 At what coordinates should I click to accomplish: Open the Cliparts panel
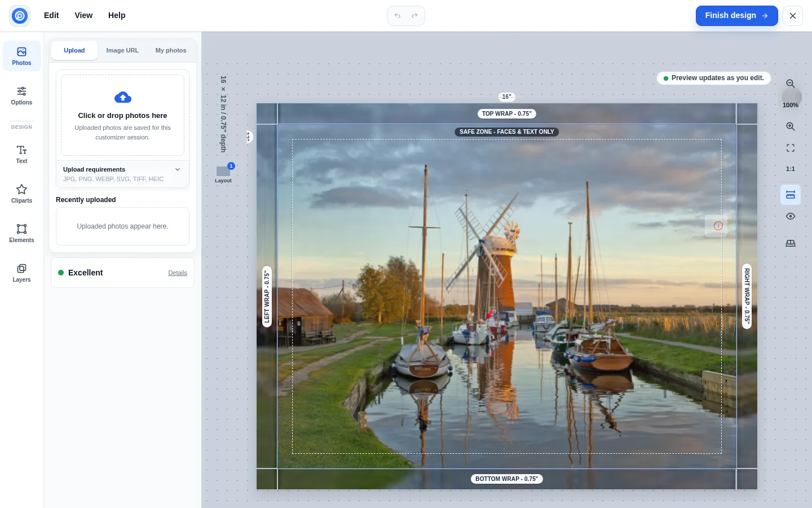point(21,194)
